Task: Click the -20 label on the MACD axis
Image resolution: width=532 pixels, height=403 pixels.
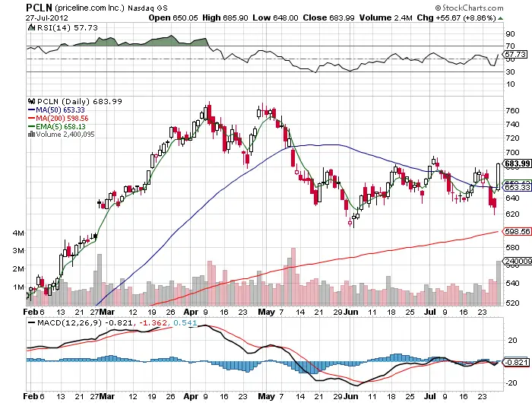Action: [511, 382]
